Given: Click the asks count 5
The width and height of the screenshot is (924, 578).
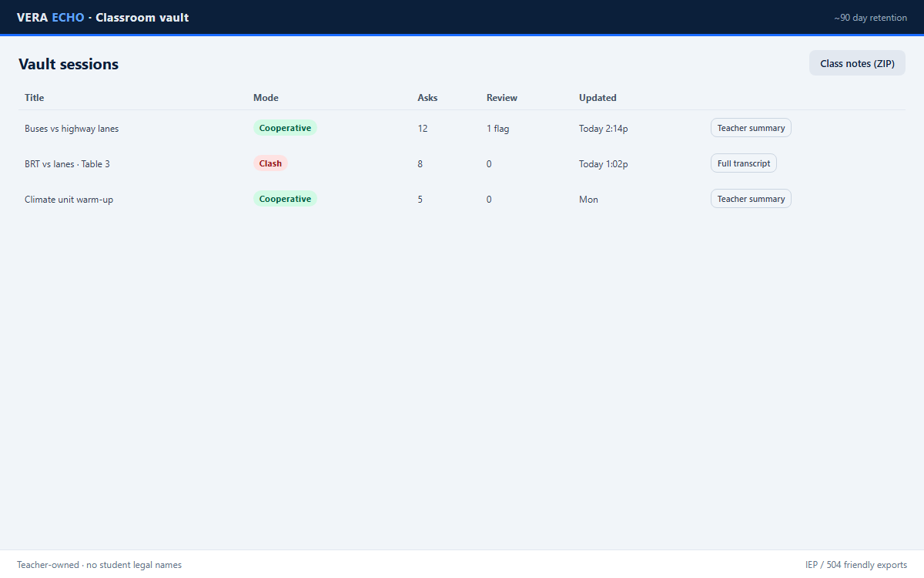Looking at the screenshot, I should tap(420, 200).
